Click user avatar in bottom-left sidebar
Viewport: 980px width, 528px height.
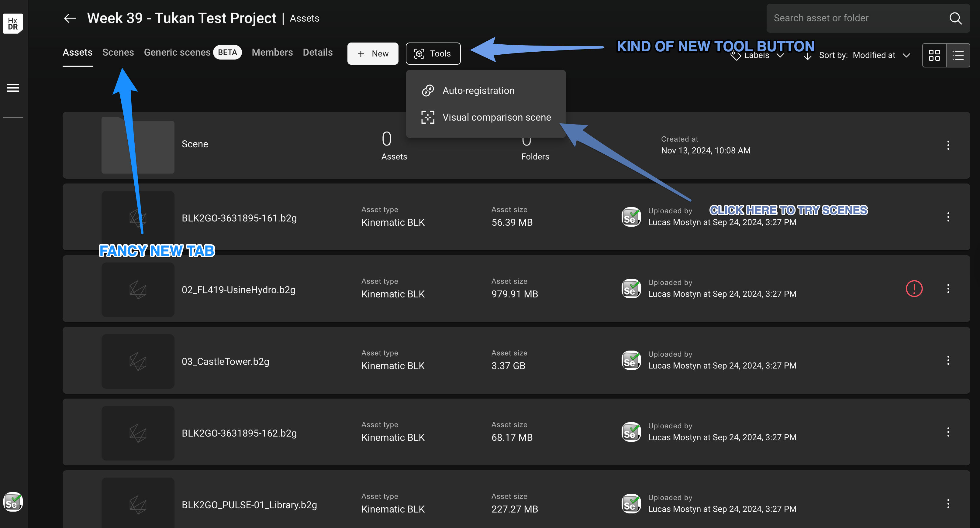(13, 502)
